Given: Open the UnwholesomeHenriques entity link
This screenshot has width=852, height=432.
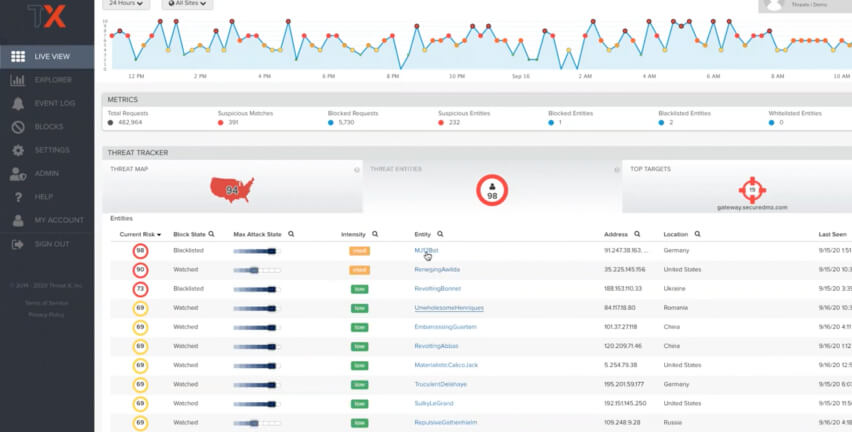Looking at the screenshot, I should (x=449, y=308).
